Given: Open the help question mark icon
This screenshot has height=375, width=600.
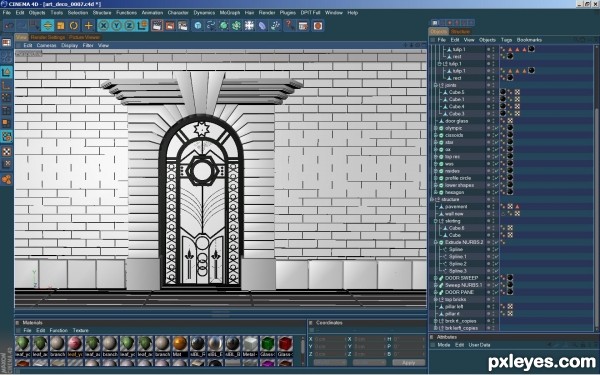Looking at the screenshot, I should click(x=290, y=26).
